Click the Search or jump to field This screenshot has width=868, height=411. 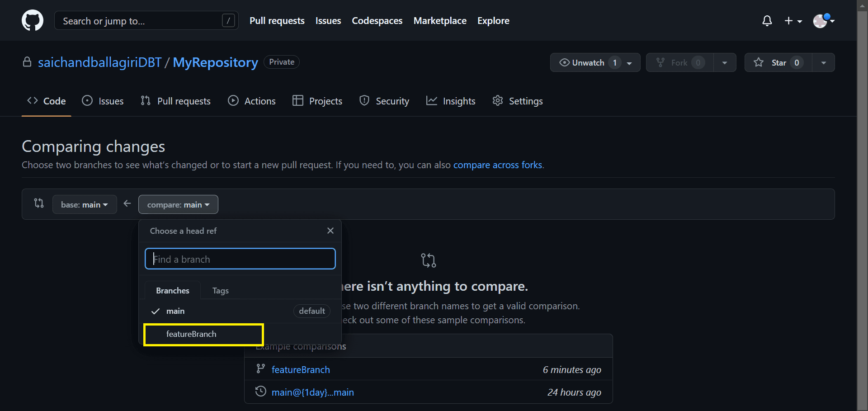click(x=146, y=21)
